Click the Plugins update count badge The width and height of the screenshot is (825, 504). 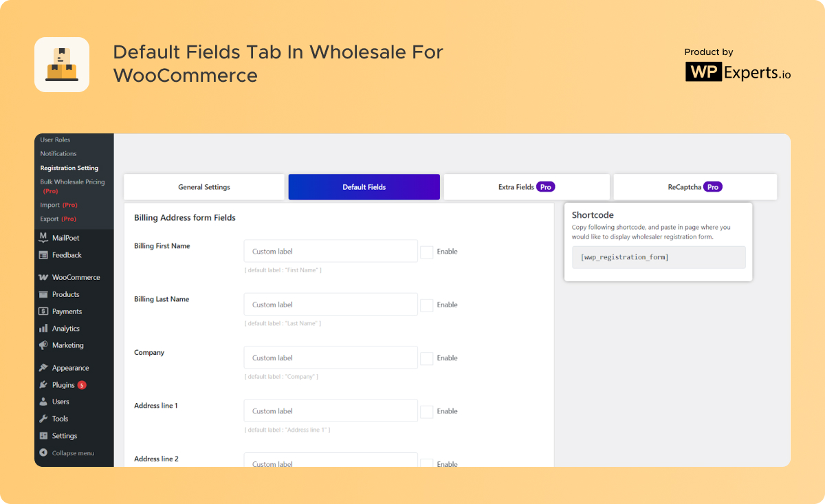[x=82, y=385]
